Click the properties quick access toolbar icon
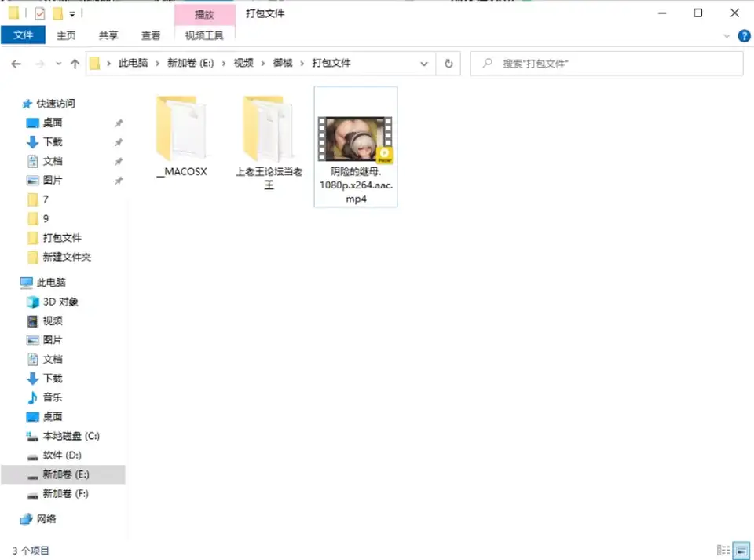 (x=40, y=13)
